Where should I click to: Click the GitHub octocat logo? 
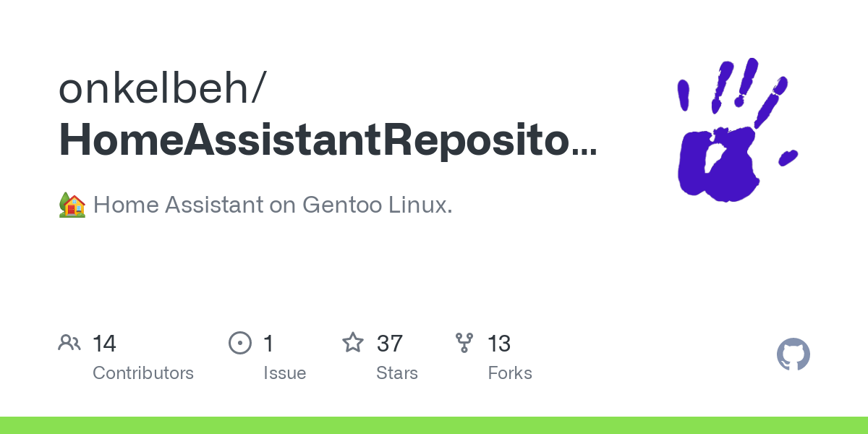pyautogui.click(x=793, y=355)
